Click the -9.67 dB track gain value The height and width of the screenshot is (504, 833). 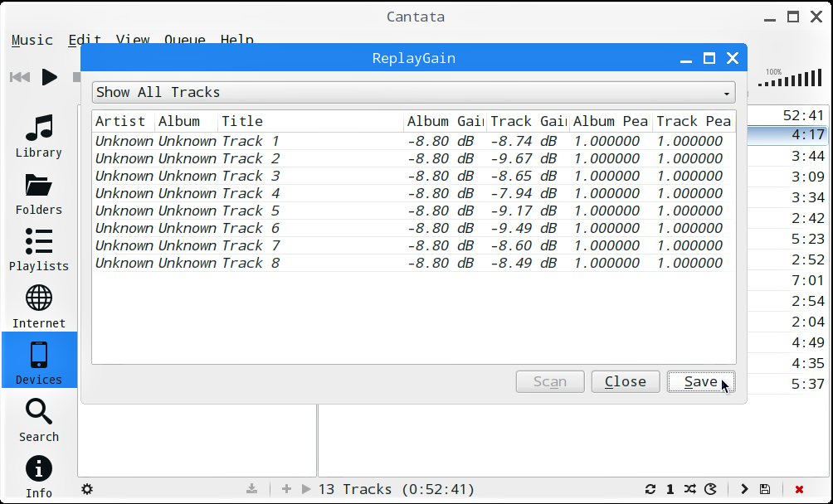pos(524,158)
